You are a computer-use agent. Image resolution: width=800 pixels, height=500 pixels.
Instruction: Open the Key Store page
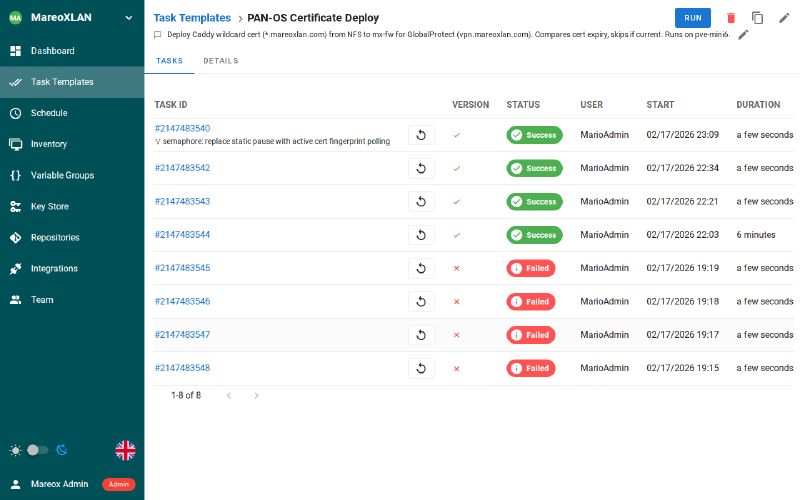click(x=72, y=207)
